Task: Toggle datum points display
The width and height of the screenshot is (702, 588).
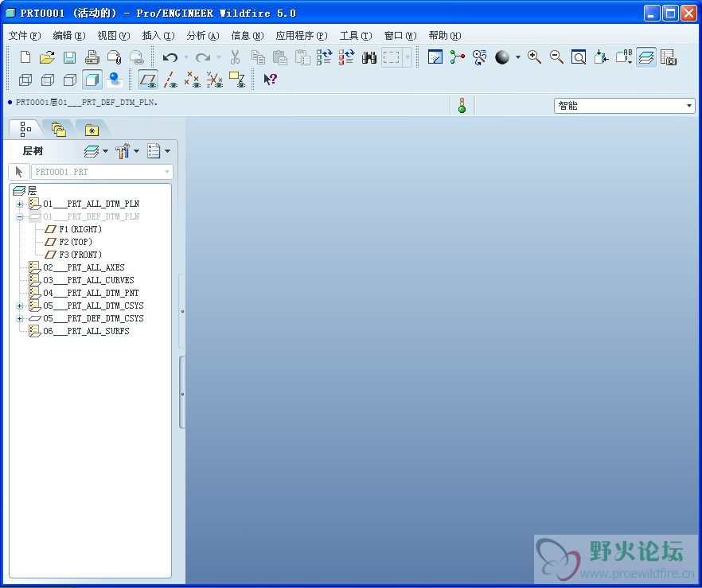Action: click(x=193, y=80)
